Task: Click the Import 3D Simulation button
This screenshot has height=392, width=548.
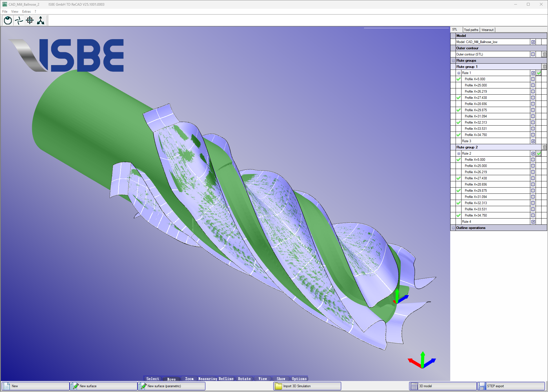Action: (x=307, y=386)
